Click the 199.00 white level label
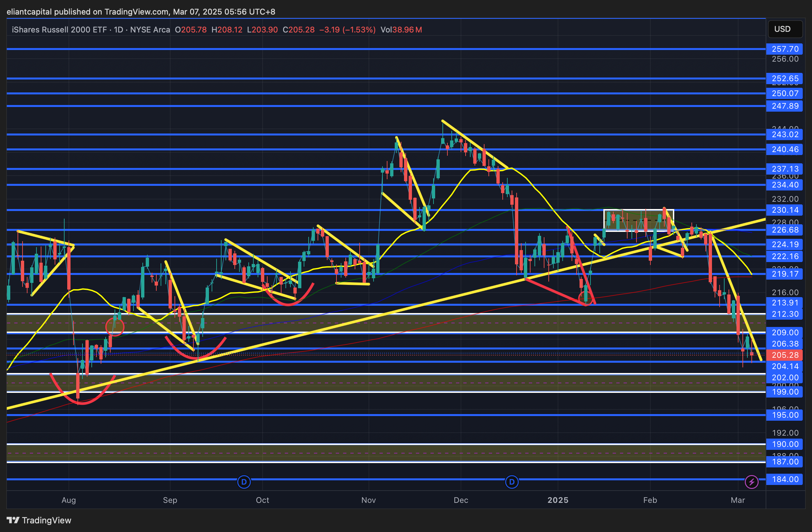 coord(785,392)
